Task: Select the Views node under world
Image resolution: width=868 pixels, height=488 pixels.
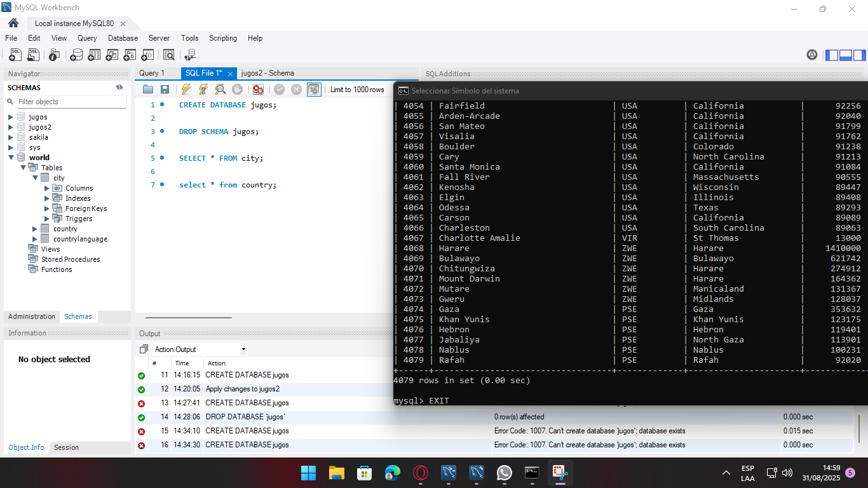Action: tap(50, 249)
